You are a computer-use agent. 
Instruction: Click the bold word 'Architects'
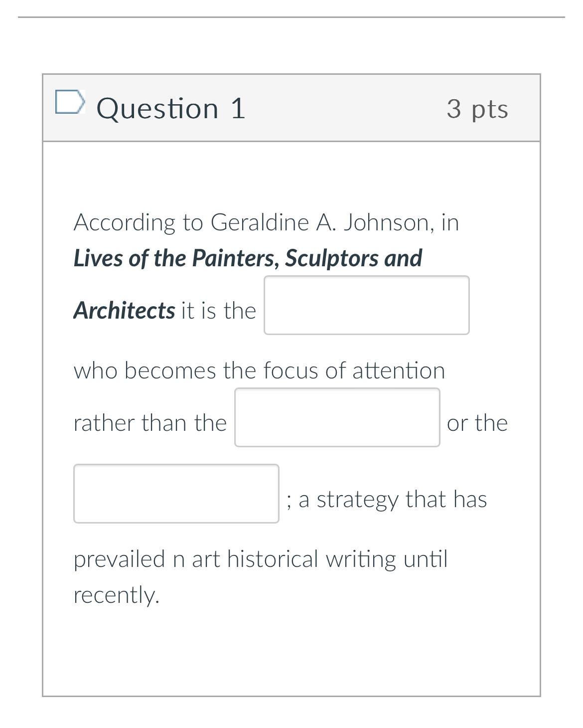[124, 310]
